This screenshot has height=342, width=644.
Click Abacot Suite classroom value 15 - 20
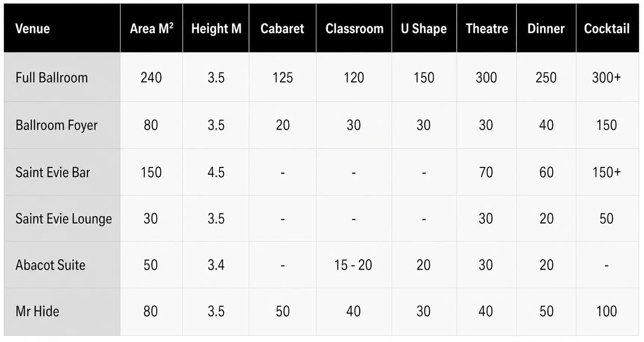[353, 265]
